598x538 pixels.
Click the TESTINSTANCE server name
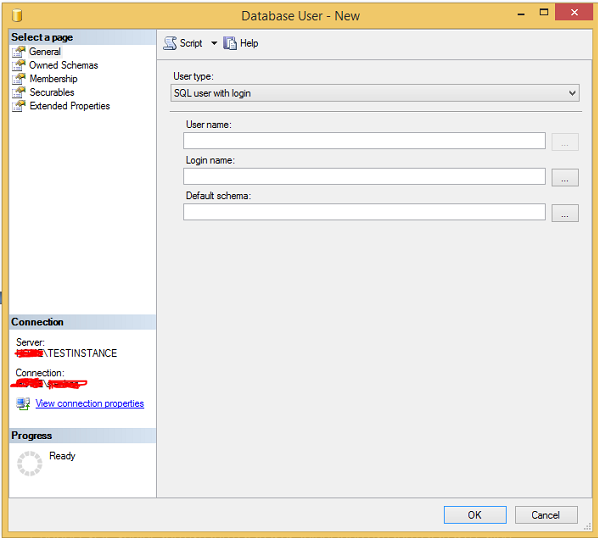82,353
